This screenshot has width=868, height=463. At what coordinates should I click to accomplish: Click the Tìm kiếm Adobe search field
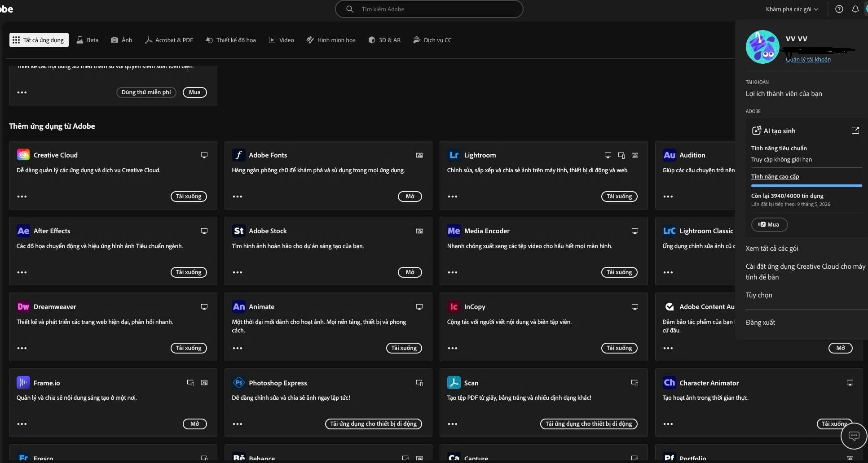click(x=429, y=9)
